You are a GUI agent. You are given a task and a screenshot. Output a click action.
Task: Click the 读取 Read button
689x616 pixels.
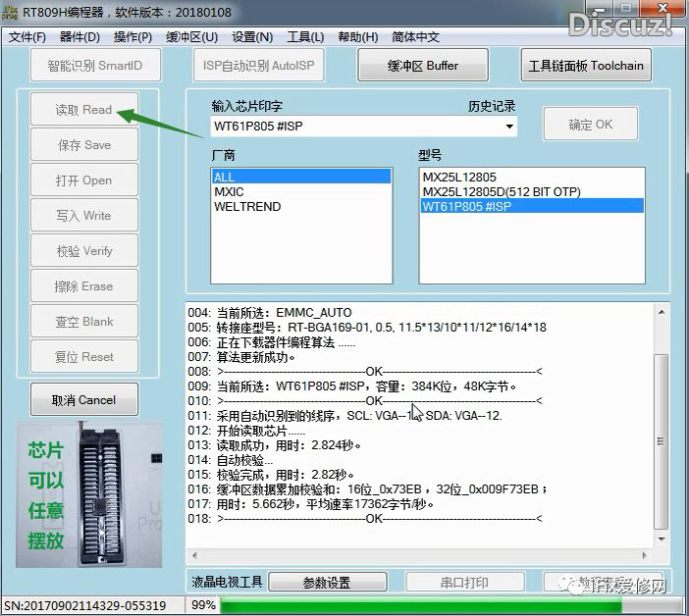tap(84, 109)
